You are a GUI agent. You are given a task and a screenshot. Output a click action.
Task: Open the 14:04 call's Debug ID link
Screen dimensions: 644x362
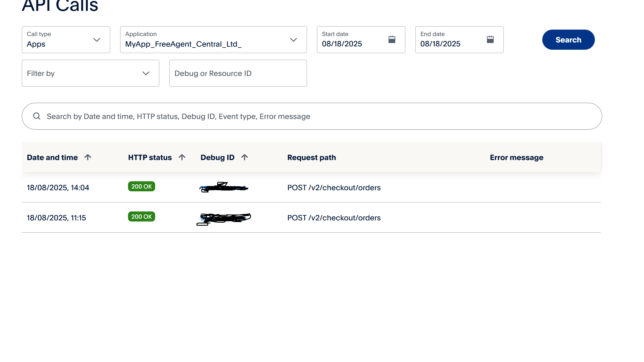coord(224,187)
